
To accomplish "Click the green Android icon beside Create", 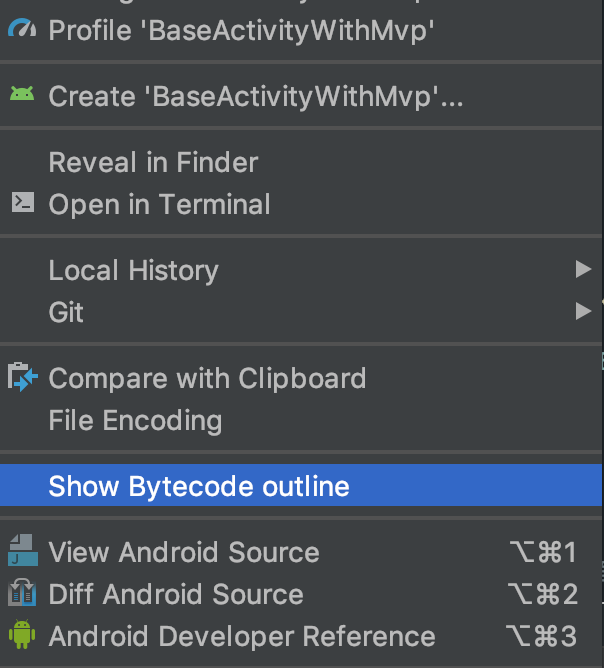I will pos(22,95).
